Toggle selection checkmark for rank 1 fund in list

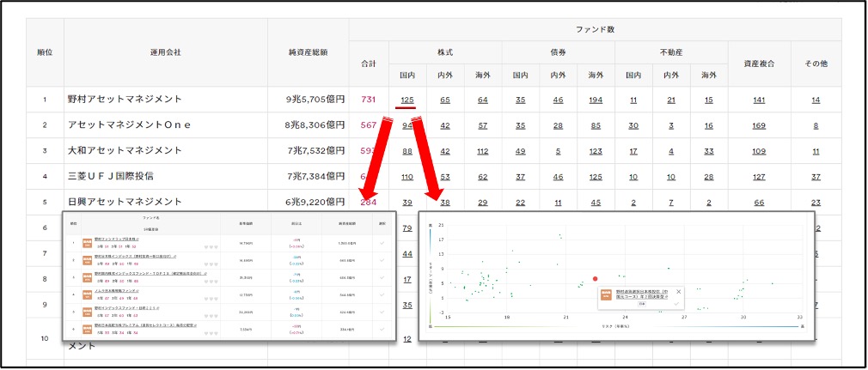[382, 243]
